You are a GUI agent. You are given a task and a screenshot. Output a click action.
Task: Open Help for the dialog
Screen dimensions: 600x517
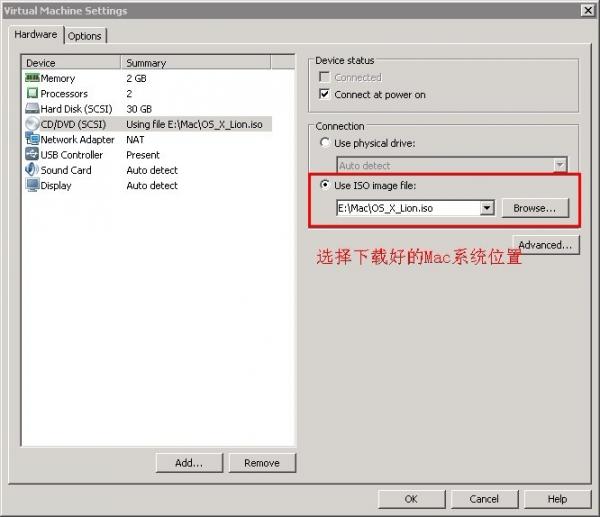pyautogui.click(x=558, y=499)
